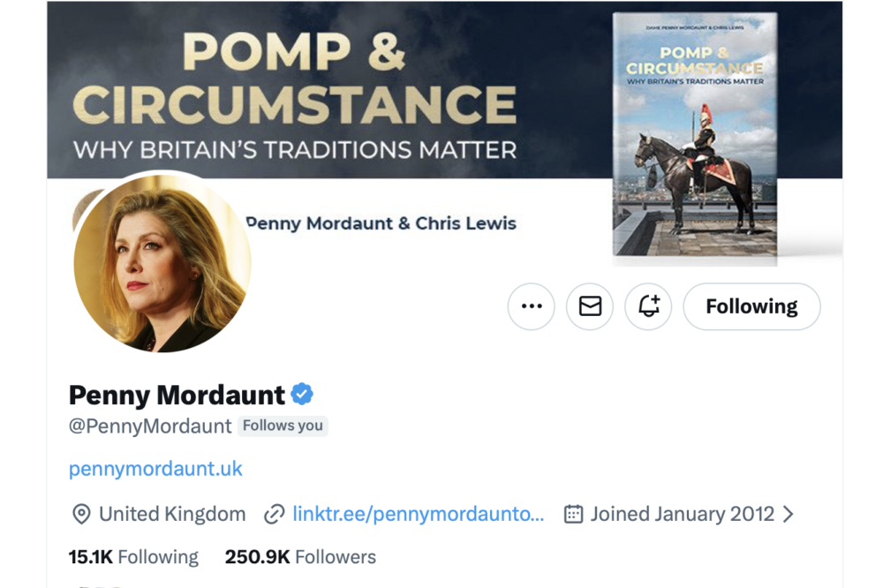Click the Penny Mordaunt display name

pos(177,394)
